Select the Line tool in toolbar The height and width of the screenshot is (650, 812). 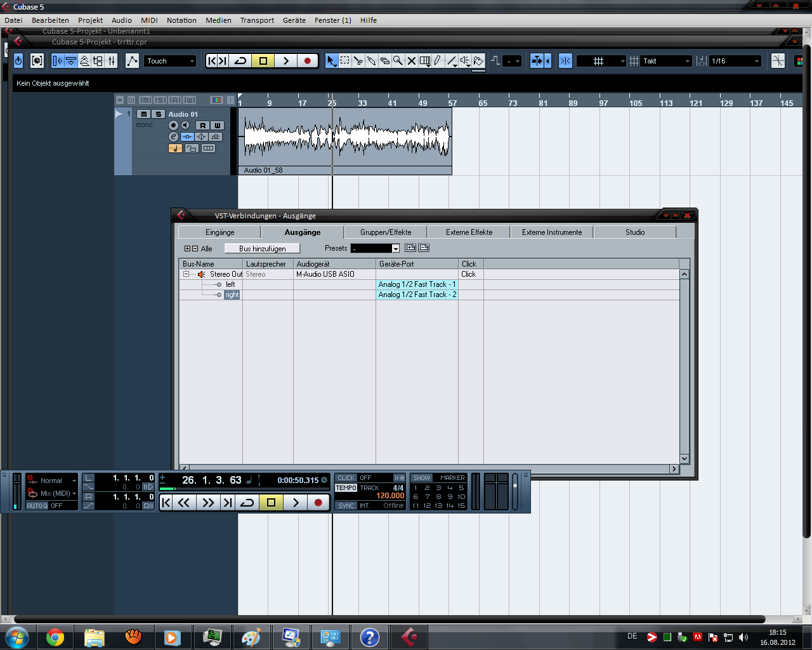pyautogui.click(x=452, y=60)
